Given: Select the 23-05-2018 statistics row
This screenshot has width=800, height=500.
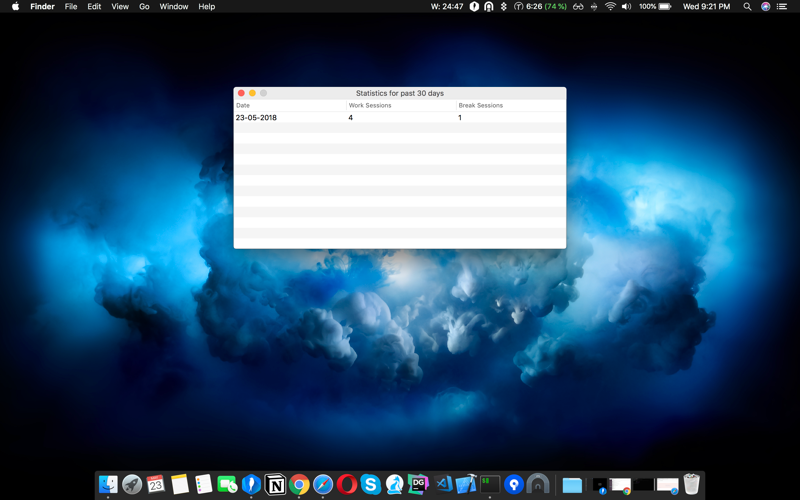Looking at the screenshot, I should tap(399, 118).
